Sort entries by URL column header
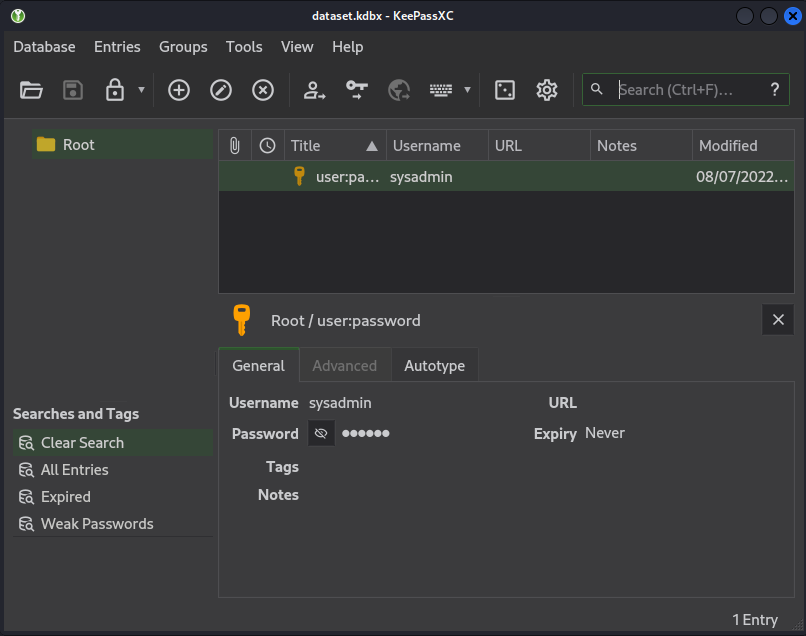The width and height of the screenshot is (806, 636). point(539,146)
